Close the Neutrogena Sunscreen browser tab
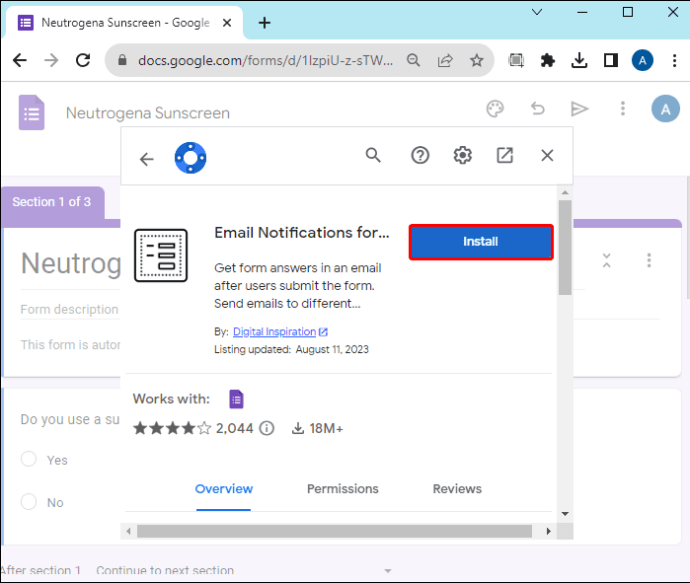 click(227, 22)
